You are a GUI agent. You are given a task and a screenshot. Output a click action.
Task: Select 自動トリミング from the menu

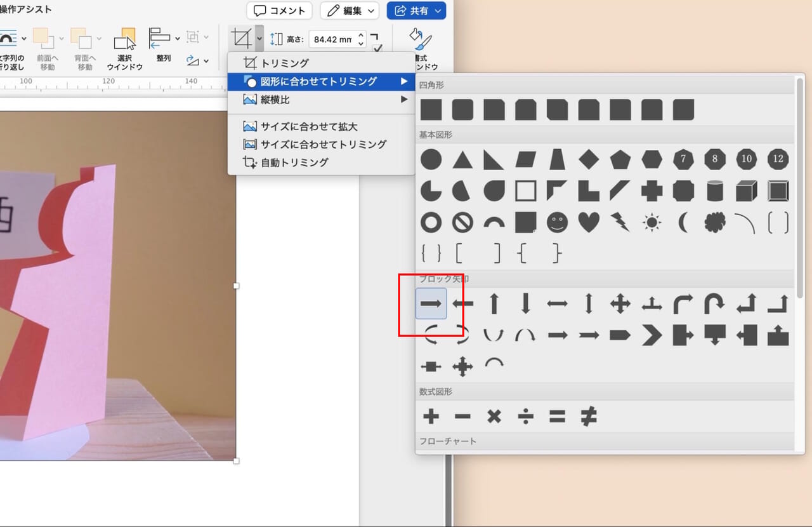[293, 163]
